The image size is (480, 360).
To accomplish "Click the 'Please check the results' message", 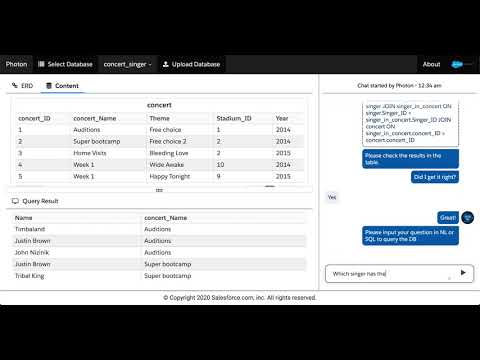I will click(x=410, y=159).
